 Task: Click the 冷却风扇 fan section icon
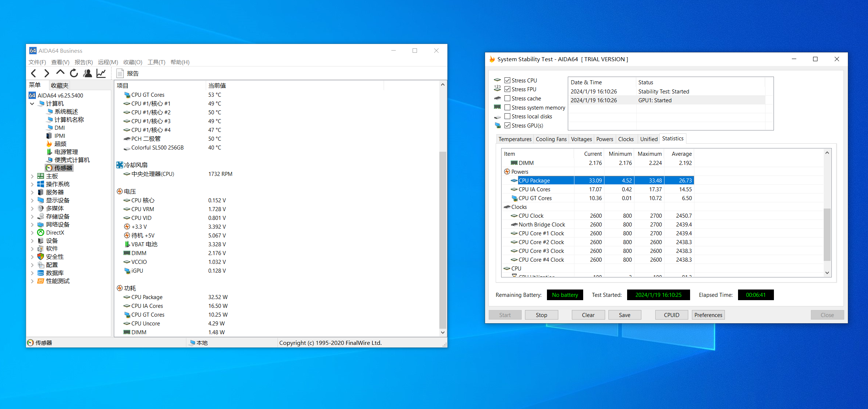point(120,165)
